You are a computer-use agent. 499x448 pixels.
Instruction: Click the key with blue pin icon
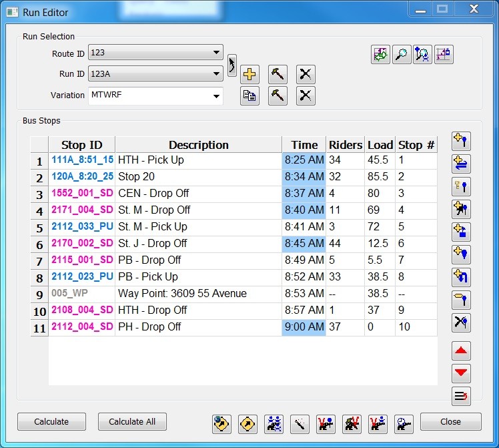coord(461,186)
